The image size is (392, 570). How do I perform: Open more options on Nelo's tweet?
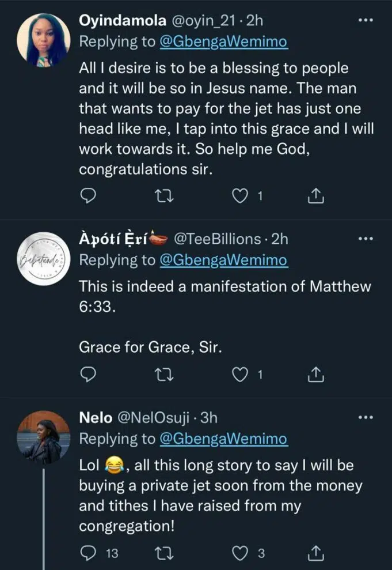[365, 416]
